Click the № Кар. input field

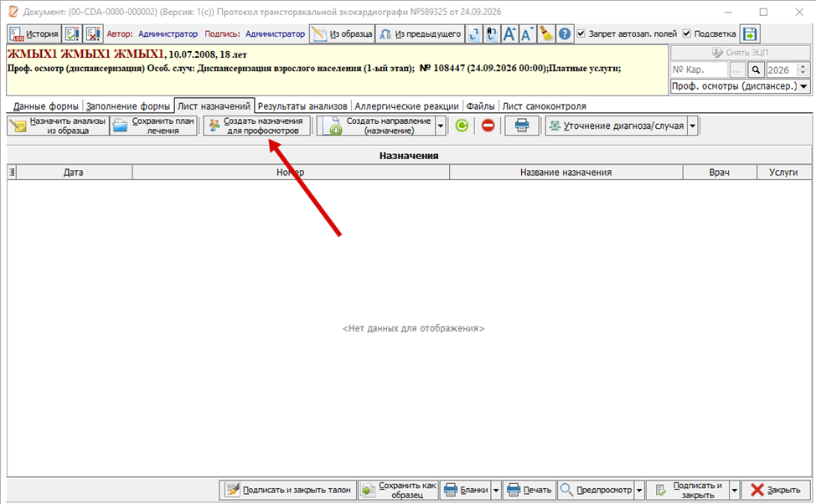(x=699, y=69)
